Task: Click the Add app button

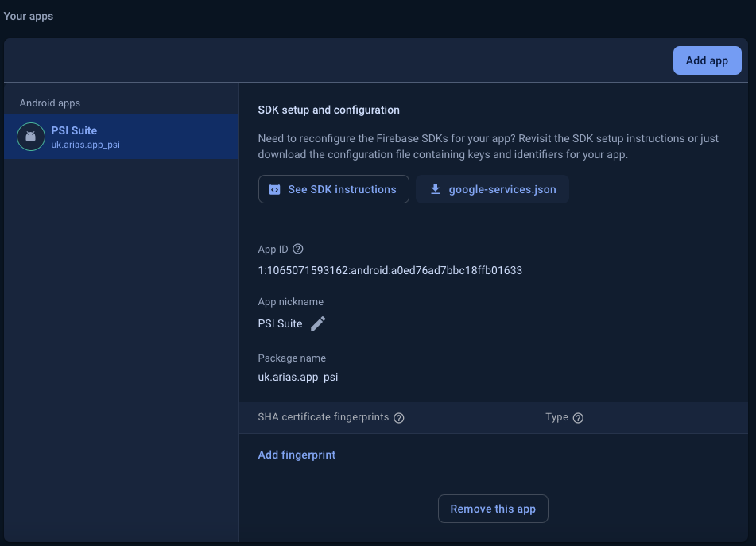Action: click(707, 60)
